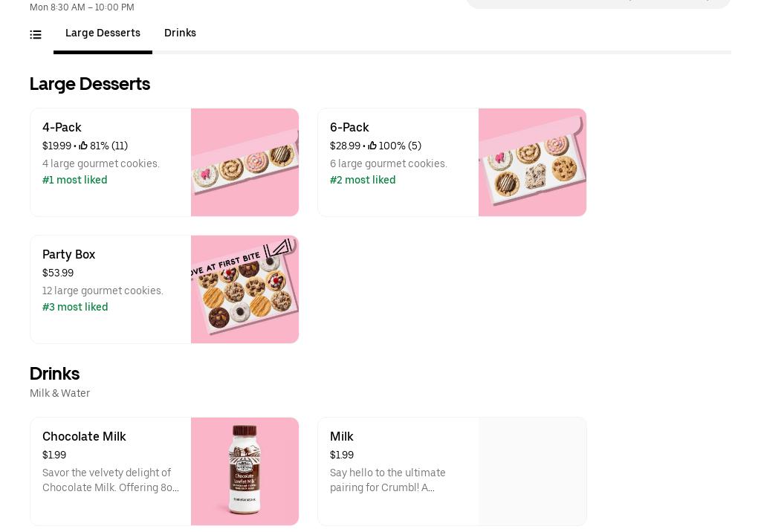The height and width of the screenshot is (532, 761).
Task: Click the 6-Pack cookie box photo
Action: 532,163
